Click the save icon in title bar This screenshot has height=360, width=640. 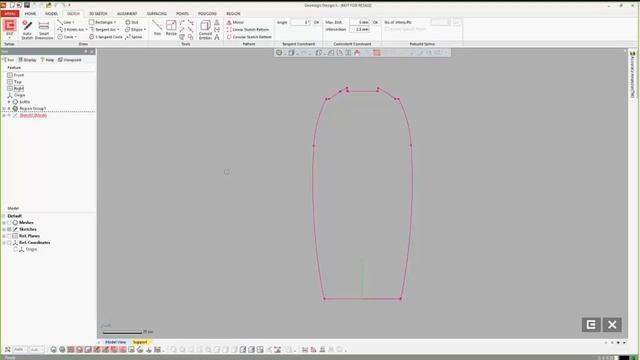click(27, 5)
